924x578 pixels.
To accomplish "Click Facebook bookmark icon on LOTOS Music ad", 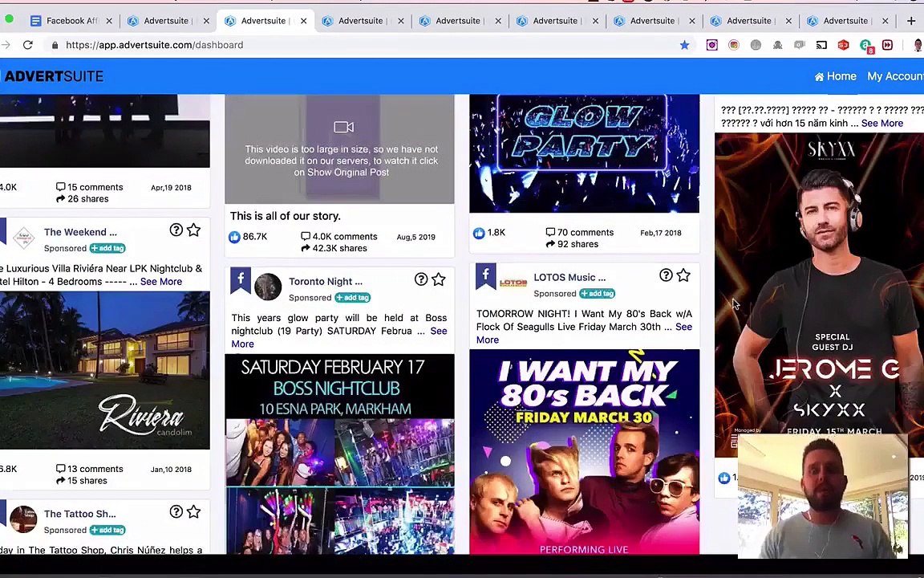I will [485, 276].
